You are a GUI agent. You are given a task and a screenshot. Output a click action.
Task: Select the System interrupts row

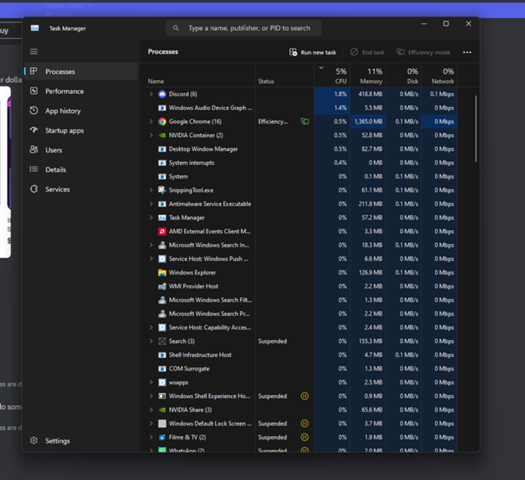(300, 163)
